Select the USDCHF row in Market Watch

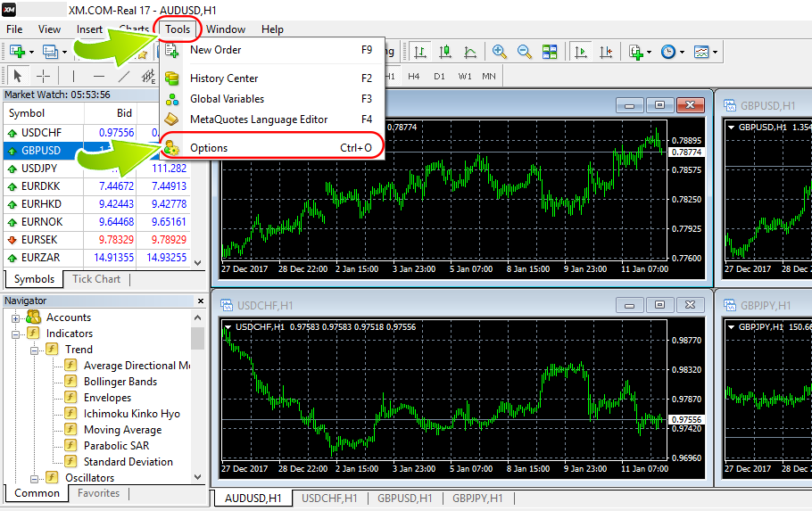(x=96, y=133)
